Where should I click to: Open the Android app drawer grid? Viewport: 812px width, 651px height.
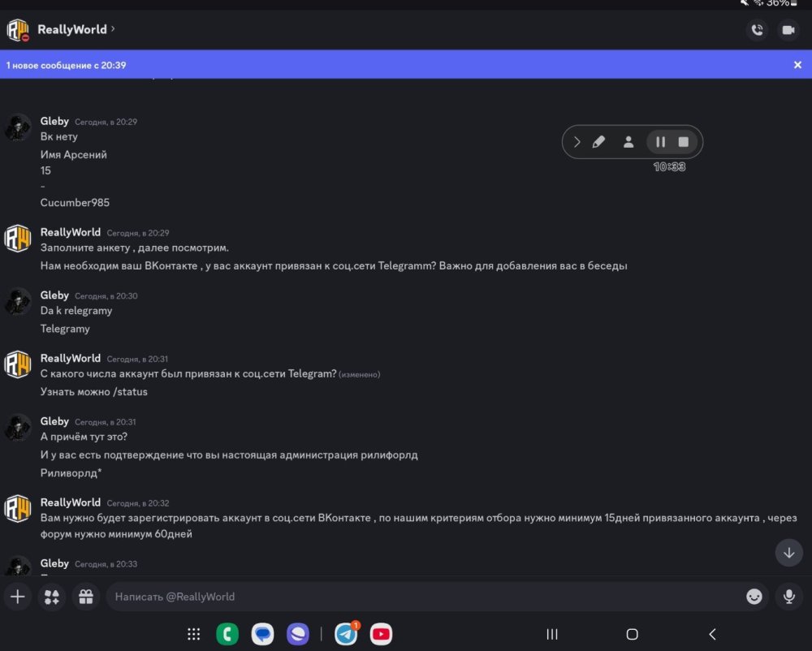[194, 634]
